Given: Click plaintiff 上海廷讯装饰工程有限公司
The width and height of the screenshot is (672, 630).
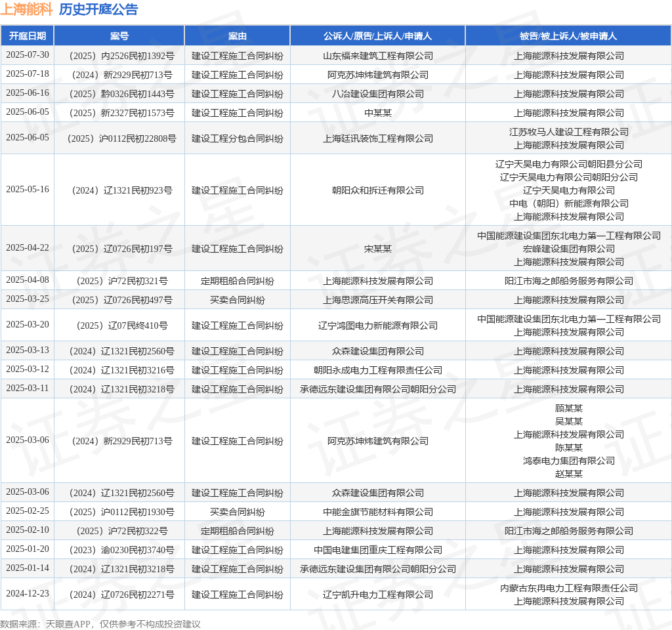Looking at the screenshot, I should click(x=377, y=138).
